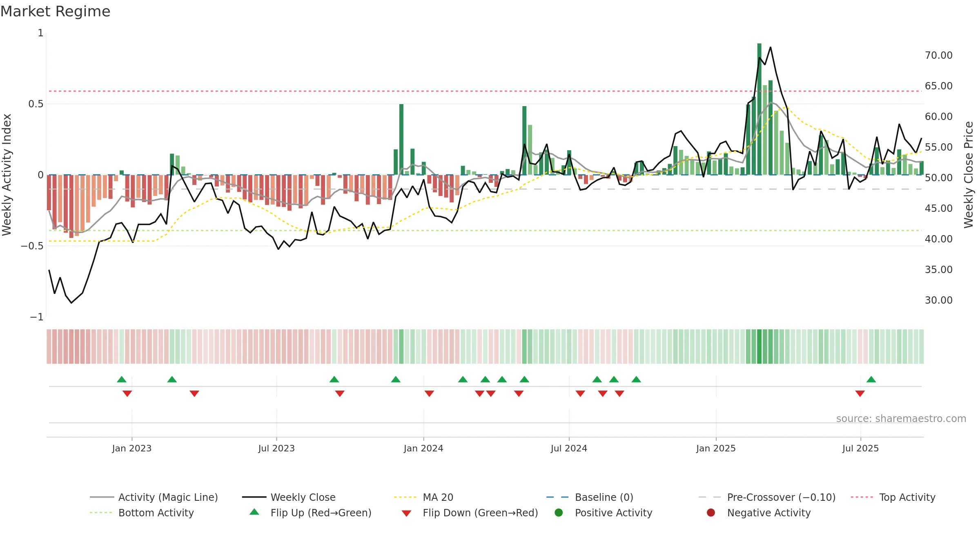This screenshot has width=980, height=551.
Task: Toggle the Bottom Activity legend entry
Action: [x=142, y=513]
